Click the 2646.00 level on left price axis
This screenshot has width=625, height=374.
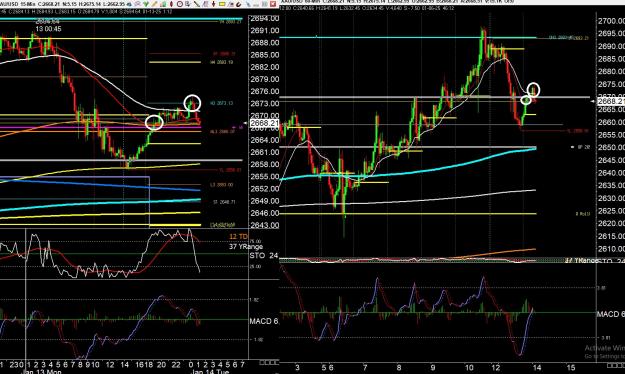[264, 213]
